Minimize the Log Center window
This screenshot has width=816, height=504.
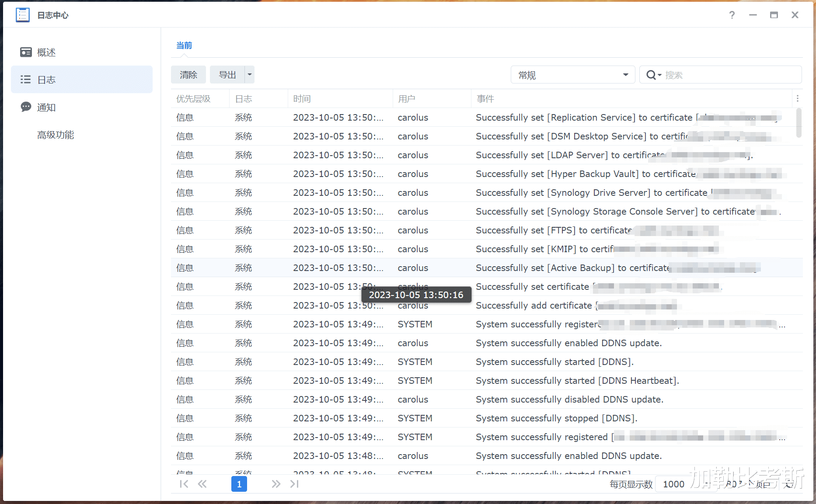pos(753,15)
